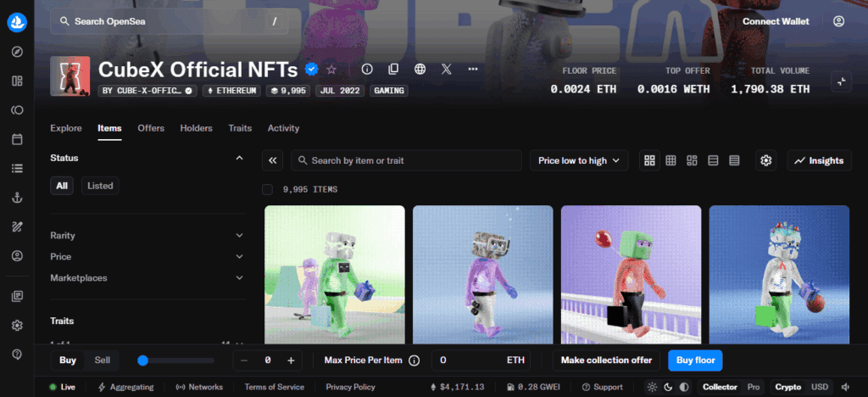Screen dimensions: 868x397
Task: Show Max Price Per Item info tooltip
Action: (414, 361)
